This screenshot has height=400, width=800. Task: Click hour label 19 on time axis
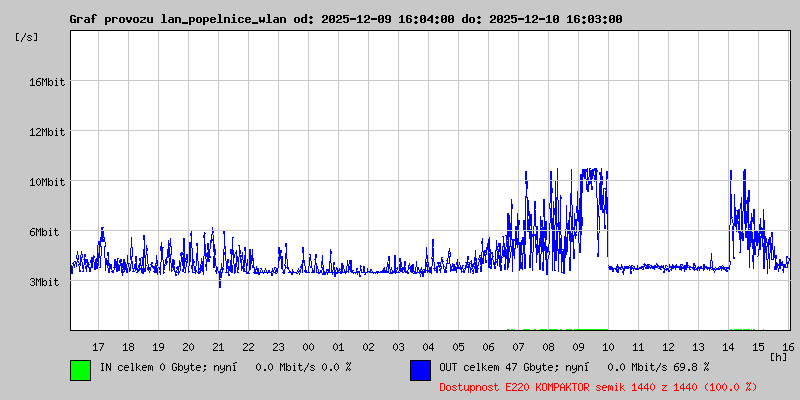click(159, 347)
